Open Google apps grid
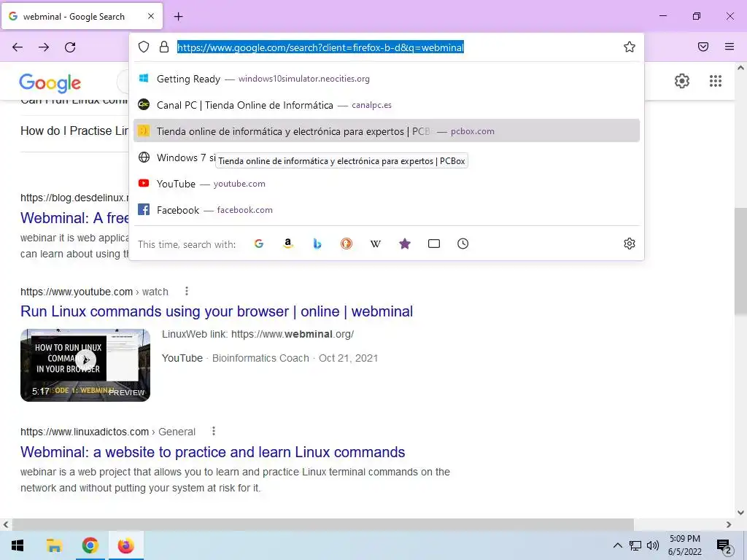This screenshot has height=560, width=747. (716, 81)
